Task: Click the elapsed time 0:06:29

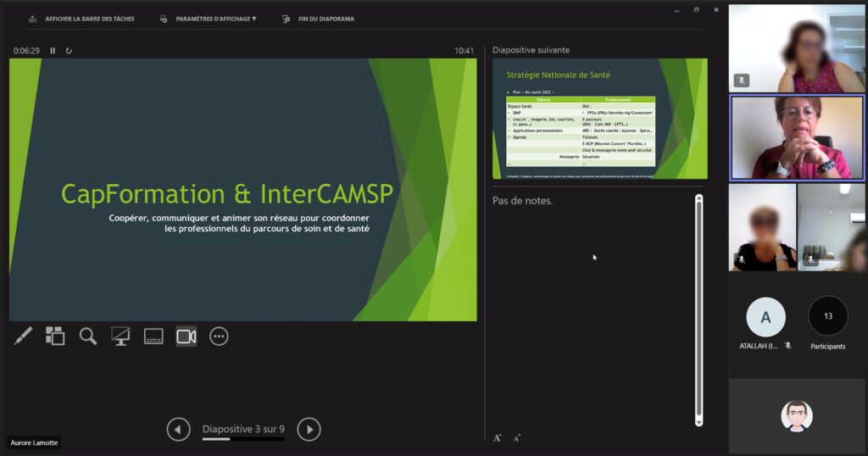Action: [26, 50]
